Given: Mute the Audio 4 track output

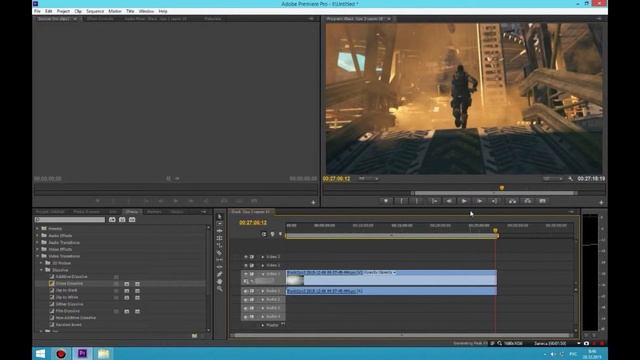Looking at the screenshot, I should point(246,317).
